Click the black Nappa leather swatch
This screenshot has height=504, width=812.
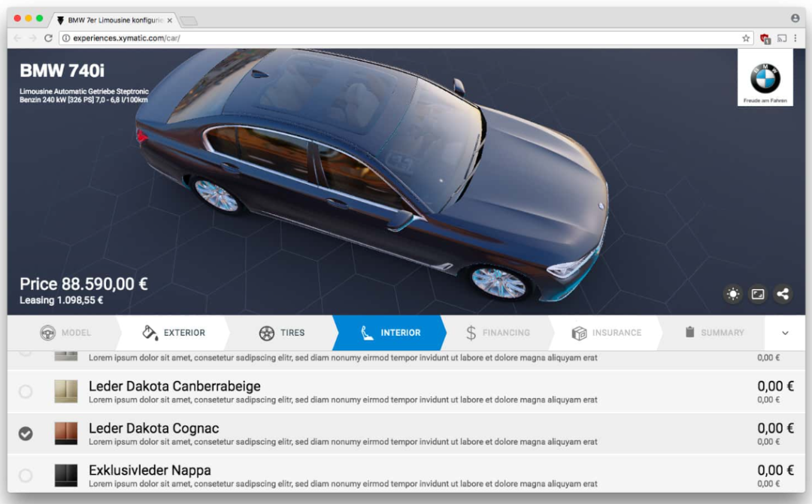click(65, 475)
